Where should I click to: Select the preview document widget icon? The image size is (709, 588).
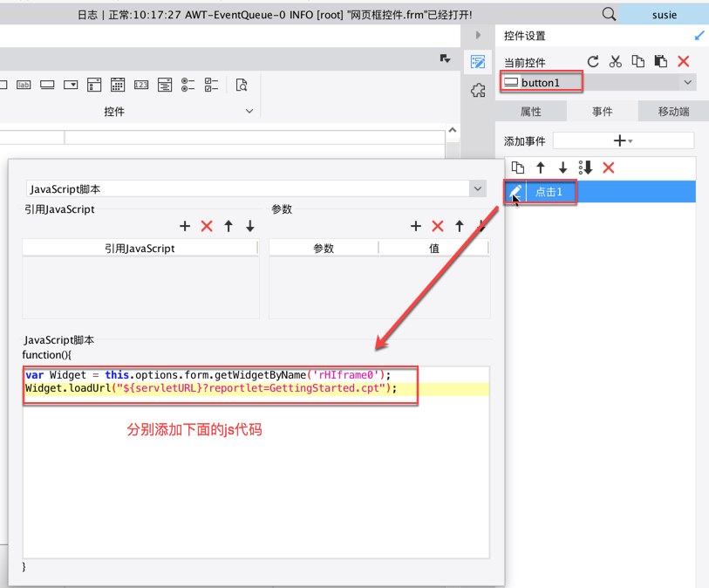[242, 85]
